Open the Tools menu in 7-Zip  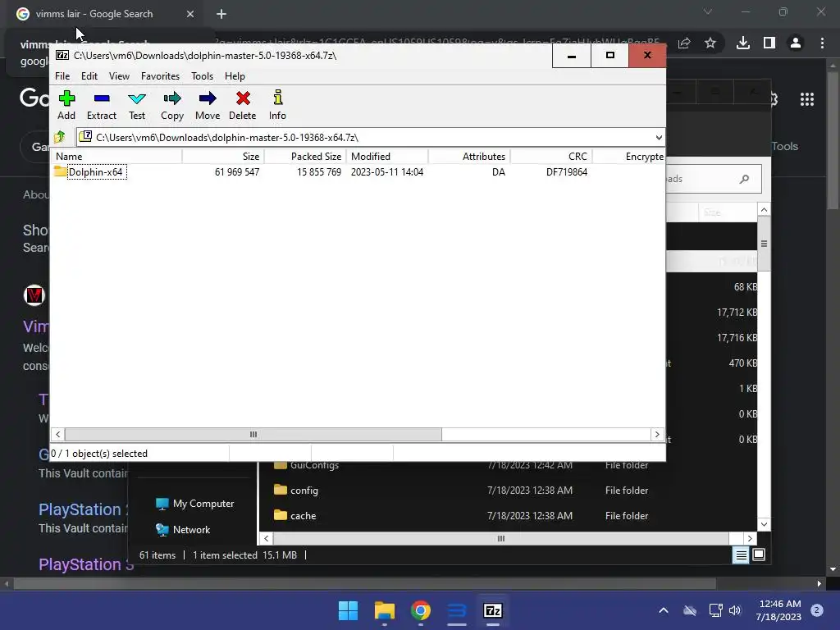tap(202, 76)
